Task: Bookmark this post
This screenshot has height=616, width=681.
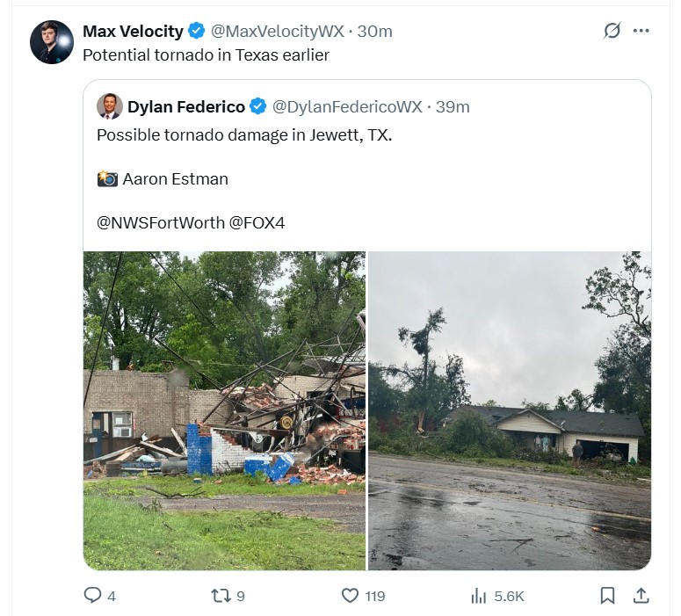Action: (x=607, y=596)
